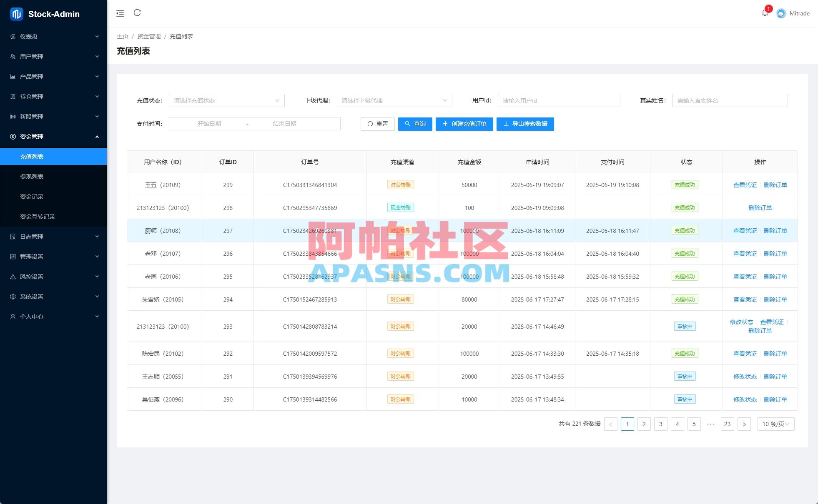Open the 10条/页 page size dropdown
Image resolution: width=818 pixels, height=504 pixels.
coord(775,424)
